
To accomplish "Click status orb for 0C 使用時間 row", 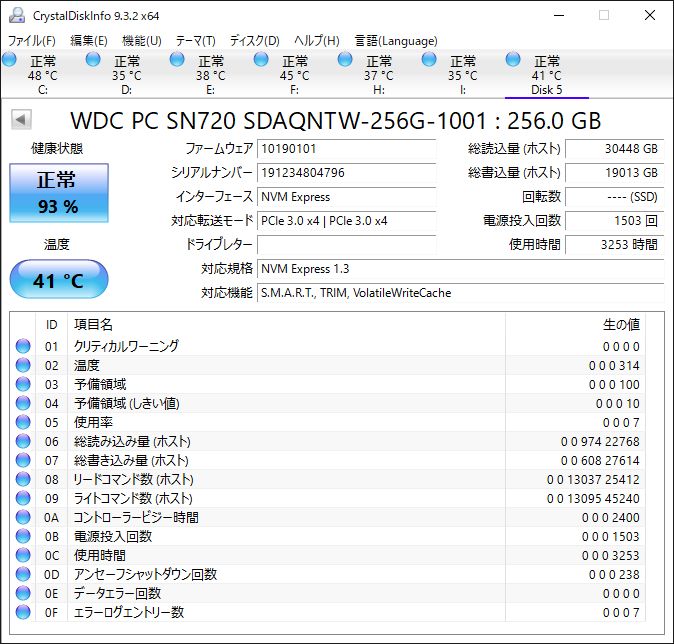I will pyautogui.click(x=23, y=555).
